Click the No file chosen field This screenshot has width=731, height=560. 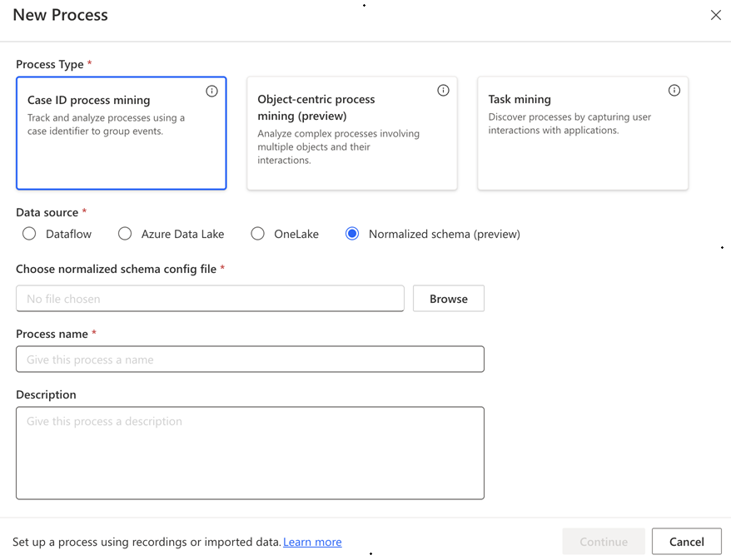click(210, 299)
